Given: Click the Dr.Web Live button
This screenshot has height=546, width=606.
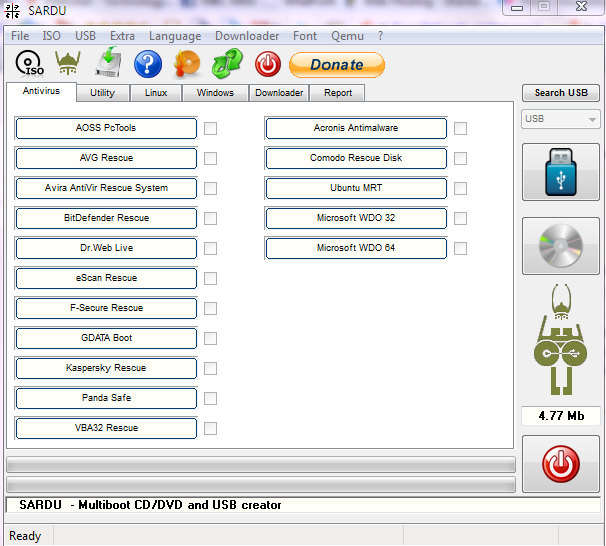Looking at the screenshot, I should pyautogui.click(x=106, y=248).
